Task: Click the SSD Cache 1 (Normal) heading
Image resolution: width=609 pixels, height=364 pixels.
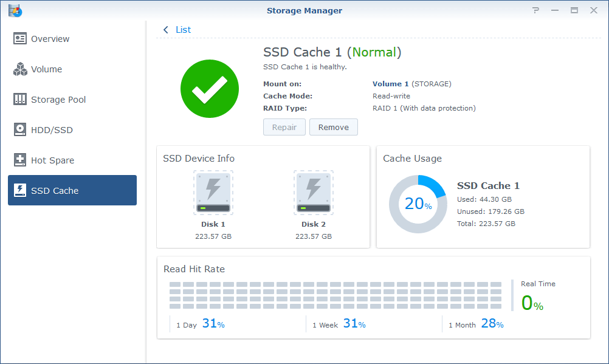Action: (x=332, y=52)
